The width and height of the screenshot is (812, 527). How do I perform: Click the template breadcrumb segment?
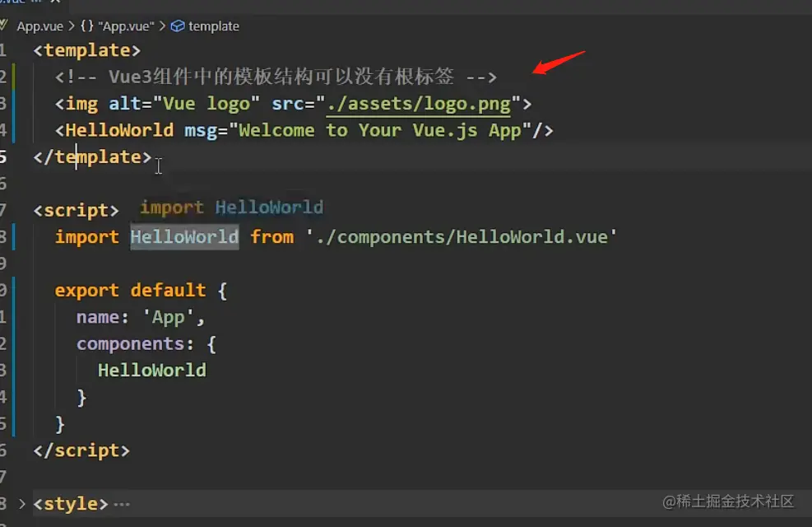[x=213, y=26]
